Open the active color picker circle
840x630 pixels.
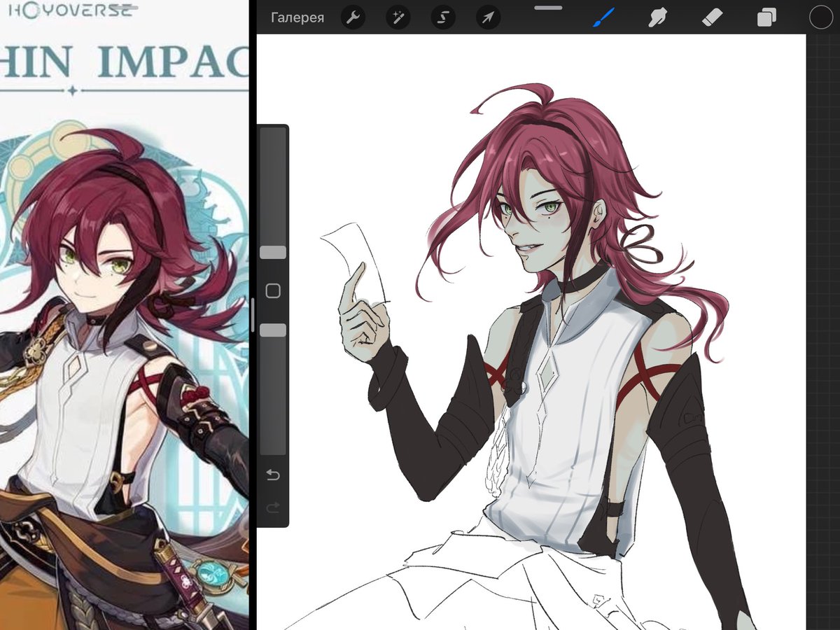pyautogui.click(x=820, y=17)
